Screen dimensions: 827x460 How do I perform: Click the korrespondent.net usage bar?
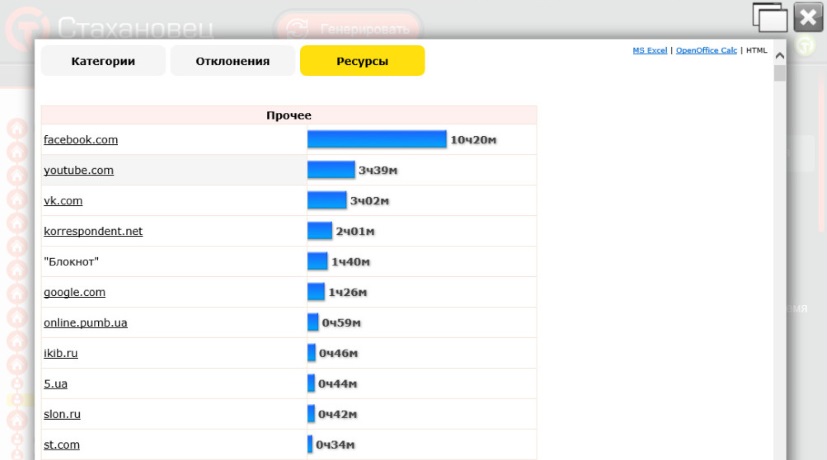click(320, 231)
